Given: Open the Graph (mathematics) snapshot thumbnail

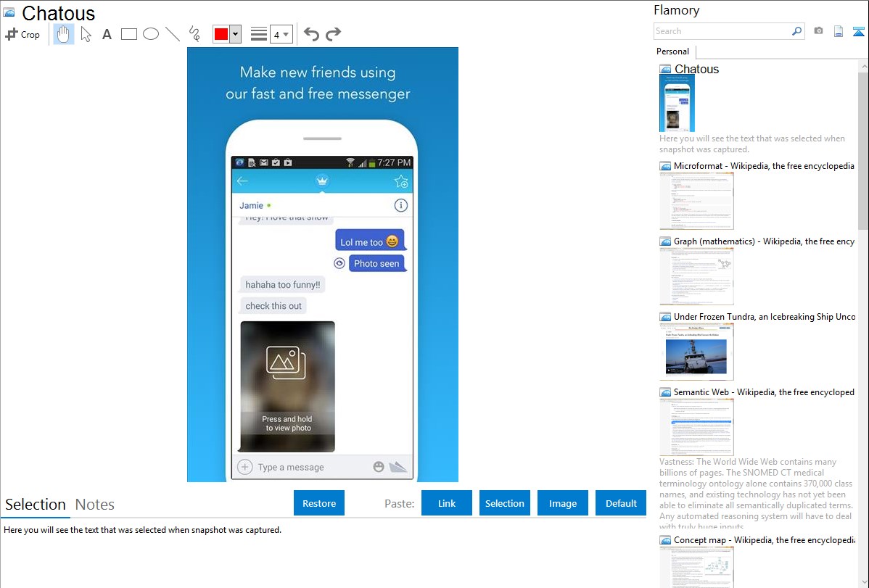Looking at the screenshot, I should [696, 276].
